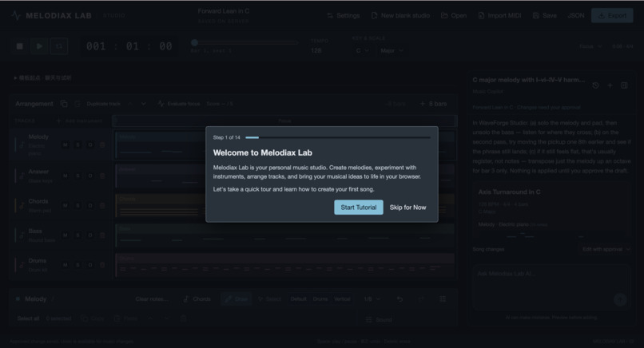The height and width of the screenshot is (348, 644).
Task: Open the Focus dropdown near the transport
Action: click(590, 46)
